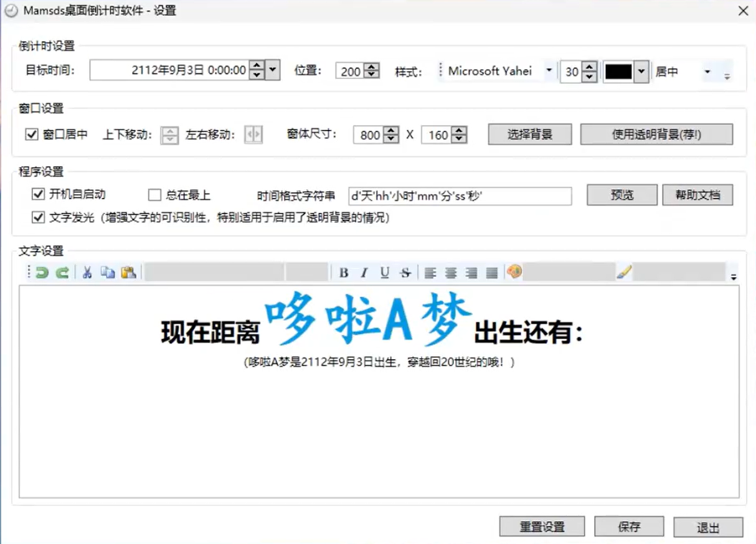This screenshot has height=544, width=756.
Task: Click the cut (scissors) icon
Action: pos(88,272)
